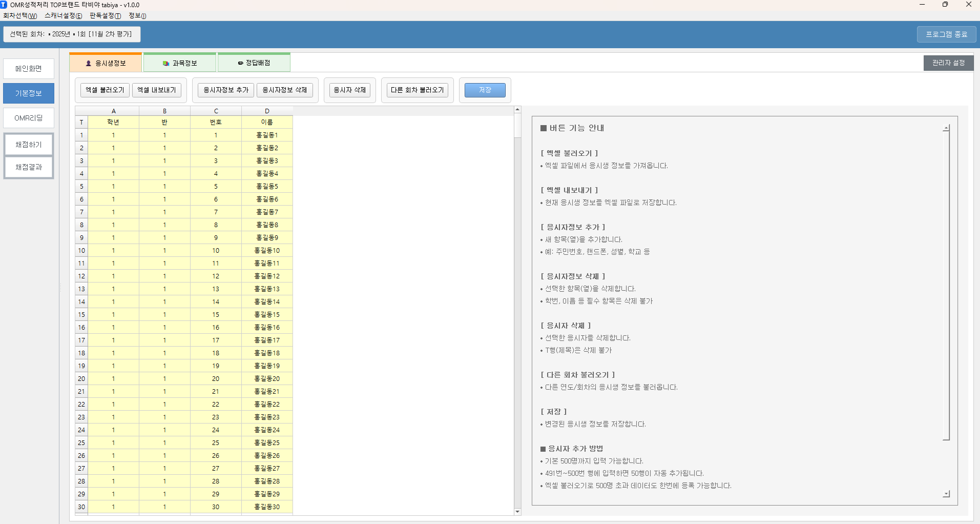The height and width of the screenshot is (524, 980).
Task: Click the blue 저장 button
Action: pos(485,90)
